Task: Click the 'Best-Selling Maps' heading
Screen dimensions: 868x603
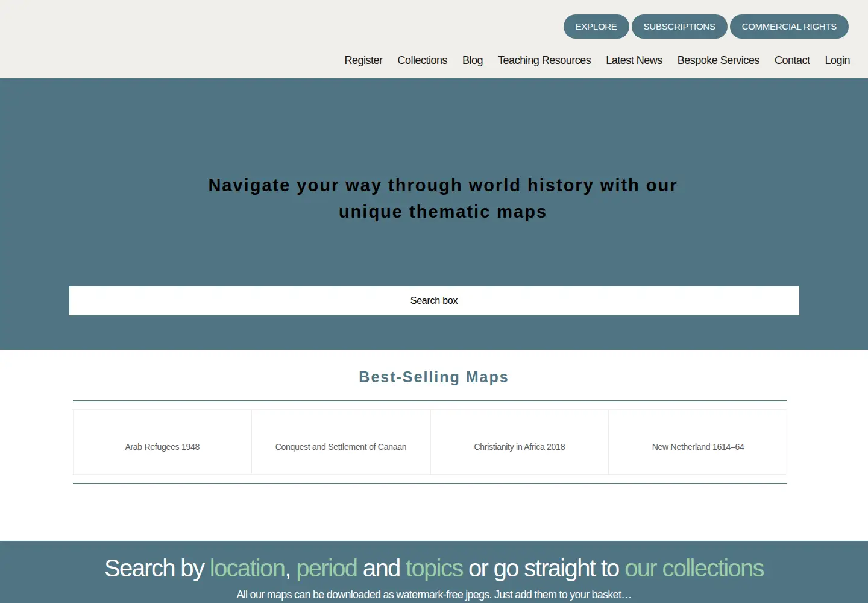Action: [x=434, y=377]
